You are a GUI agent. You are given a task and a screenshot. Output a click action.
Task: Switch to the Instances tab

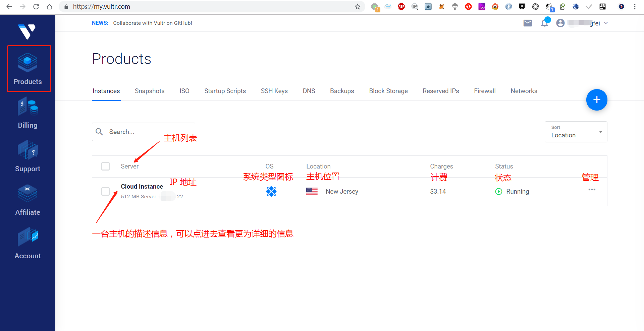tap(106, 91)
